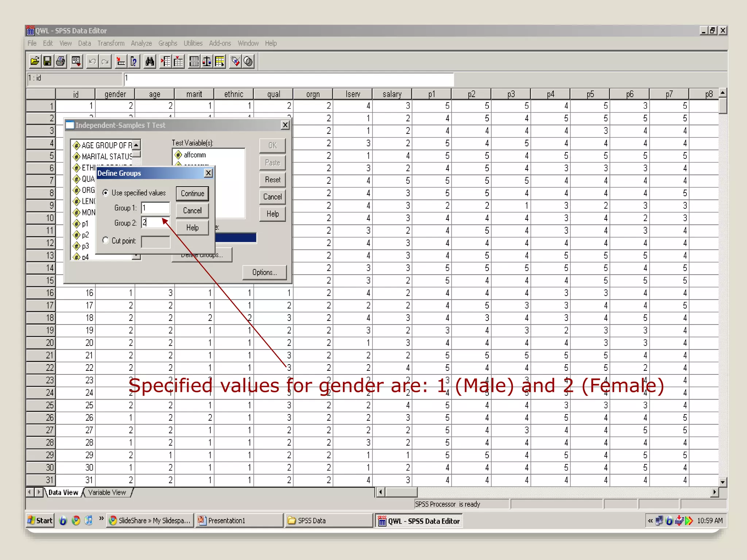
Task: Open the Data menu
Action: (85, 43)
